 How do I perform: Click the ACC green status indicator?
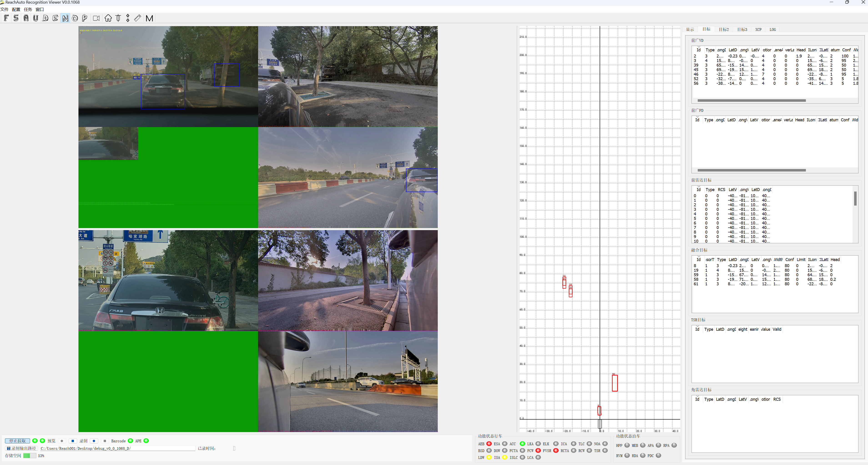[x=522, y=444]
